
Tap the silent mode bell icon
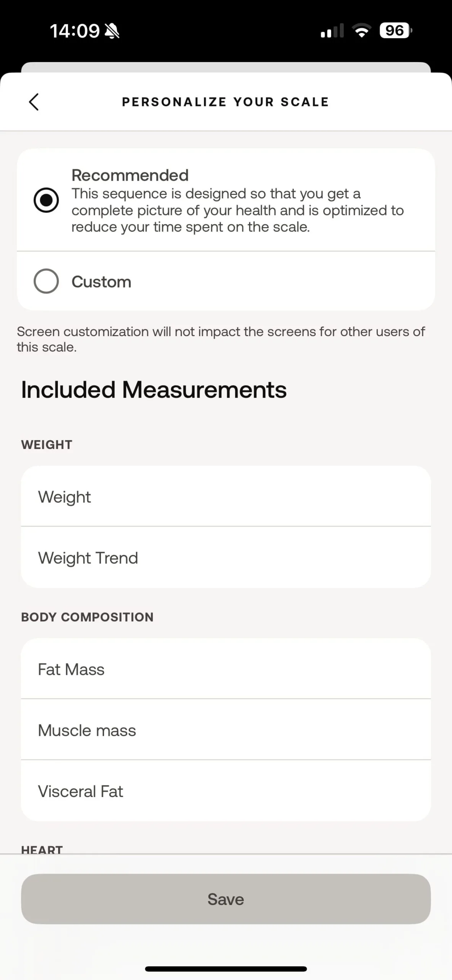pyautogui.click(x=112, y=31)
